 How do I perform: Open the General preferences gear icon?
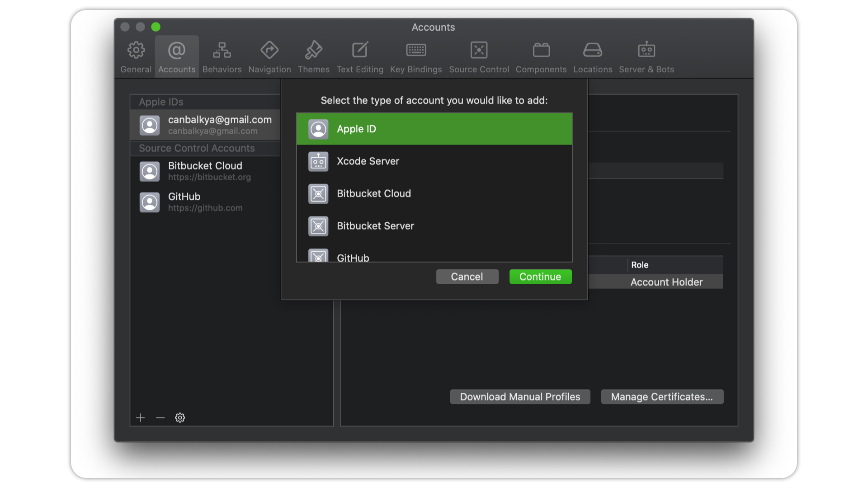click(136, 50)
